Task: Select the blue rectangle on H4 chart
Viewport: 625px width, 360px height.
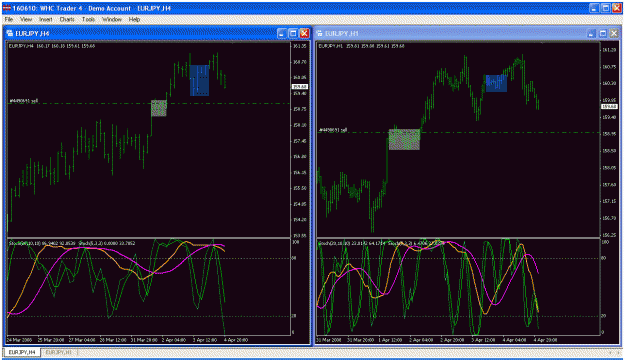Action: tap(199, 81)
